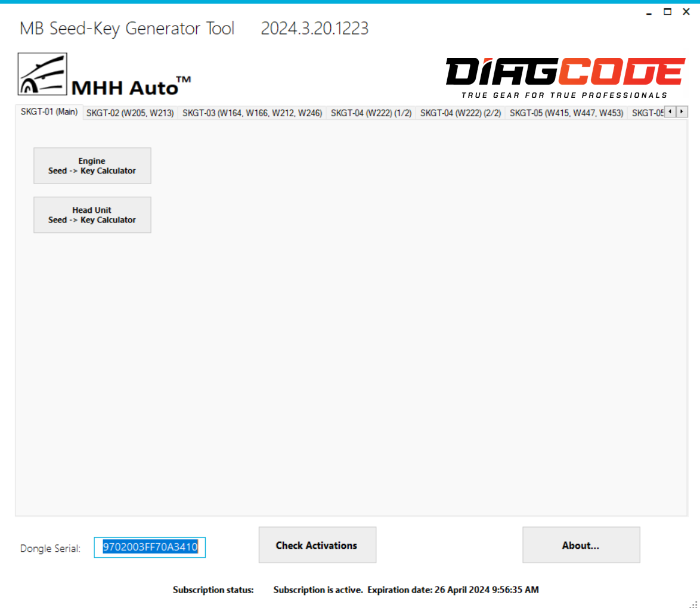Select the SKGT-01 (Main) tab
The height and width of the screenshot is (608, 700).
tap(49, 111)
